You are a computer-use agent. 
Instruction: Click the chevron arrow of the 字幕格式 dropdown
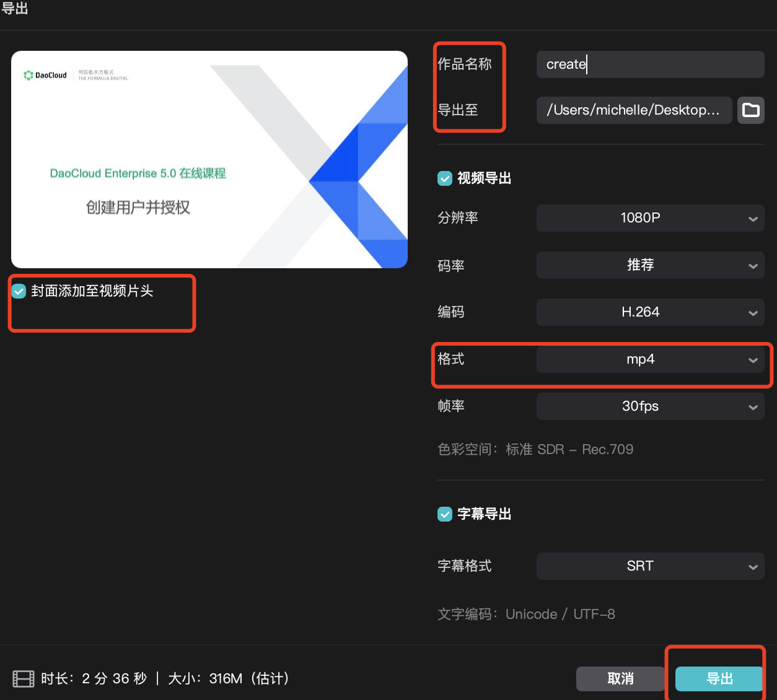(x=753, y=567)
